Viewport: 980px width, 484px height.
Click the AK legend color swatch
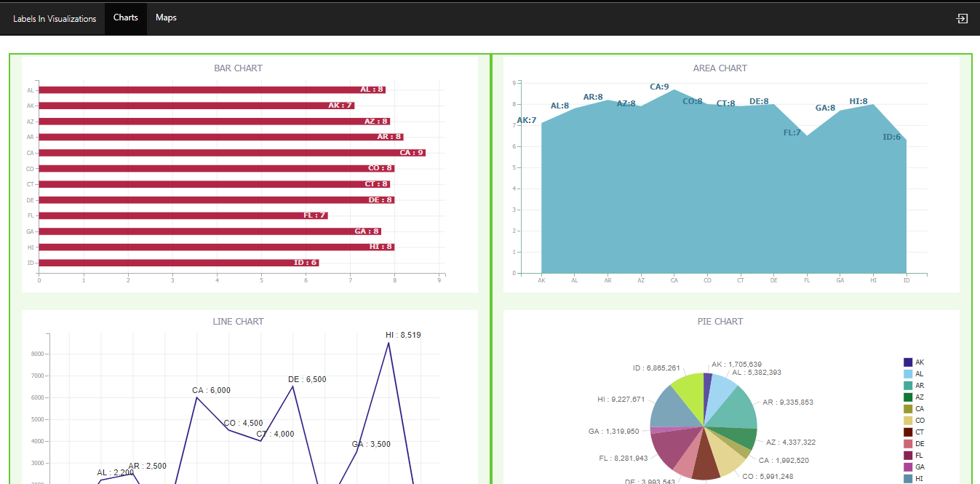point(906,362)
